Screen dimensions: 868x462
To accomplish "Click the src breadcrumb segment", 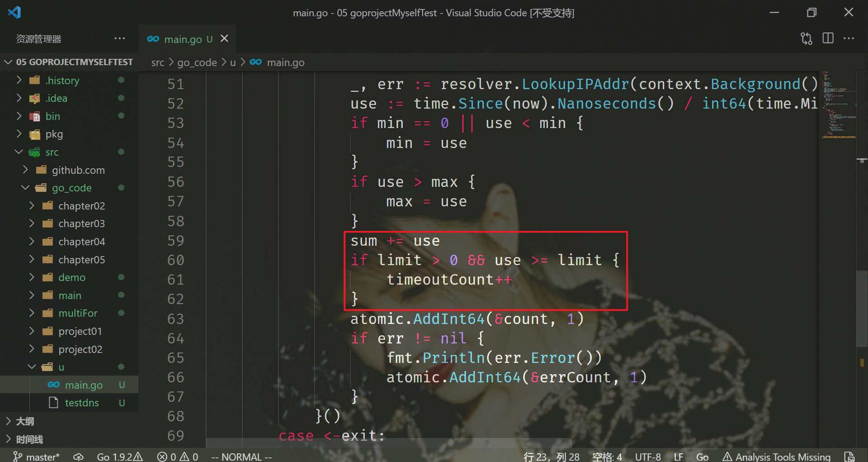I will click(x=157, y=62).
